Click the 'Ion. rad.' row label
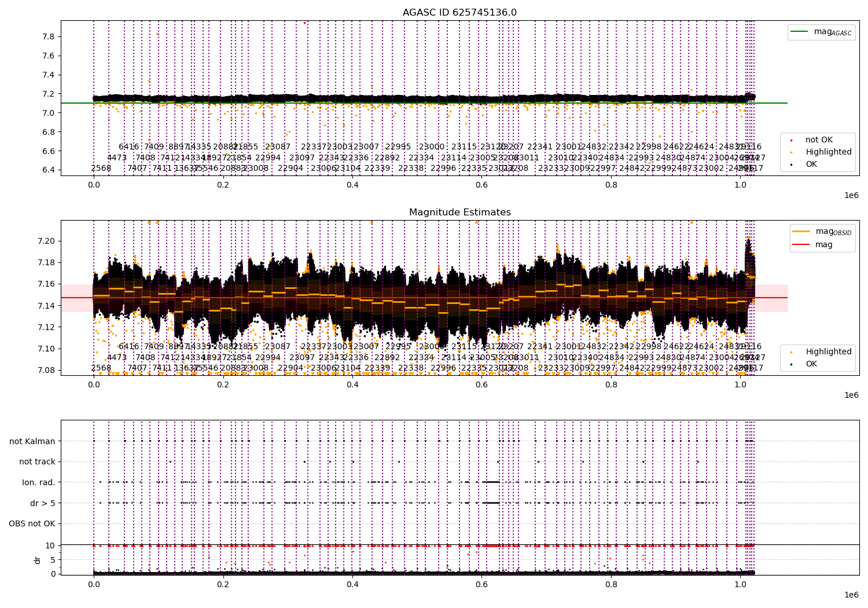This screenshot has width=868, height=608. click(x=39, y=482)
